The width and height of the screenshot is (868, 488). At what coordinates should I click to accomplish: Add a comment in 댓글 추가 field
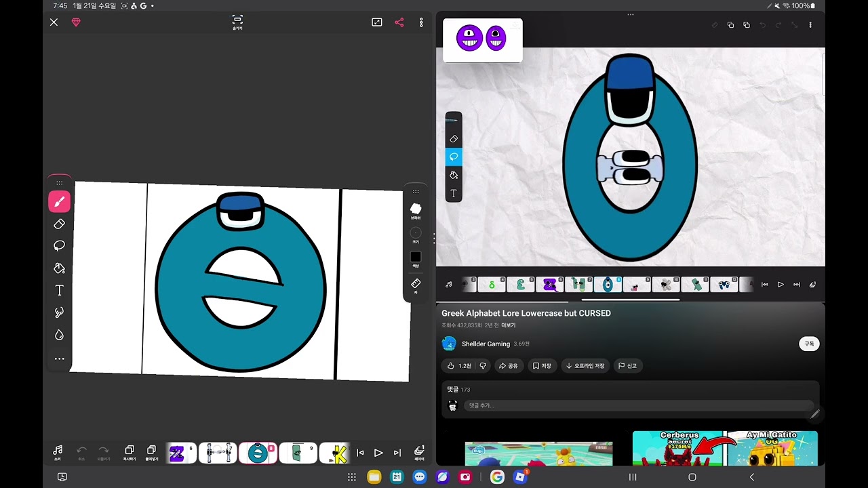[x=637, y=405]
